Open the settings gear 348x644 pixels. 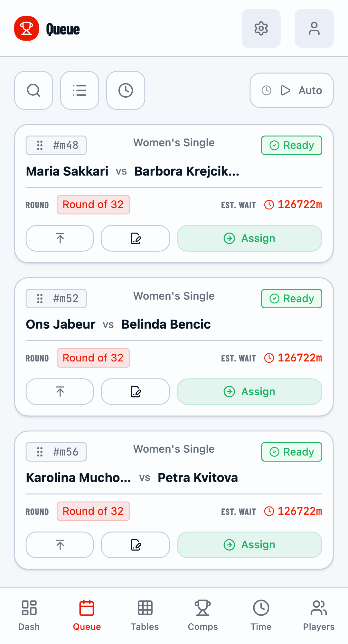click(261, 28)
